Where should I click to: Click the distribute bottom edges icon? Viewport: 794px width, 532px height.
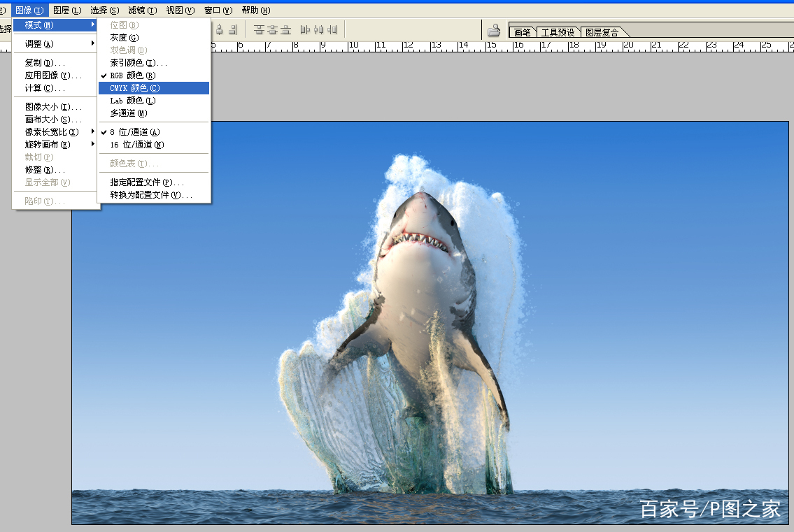tap(285, 29)
